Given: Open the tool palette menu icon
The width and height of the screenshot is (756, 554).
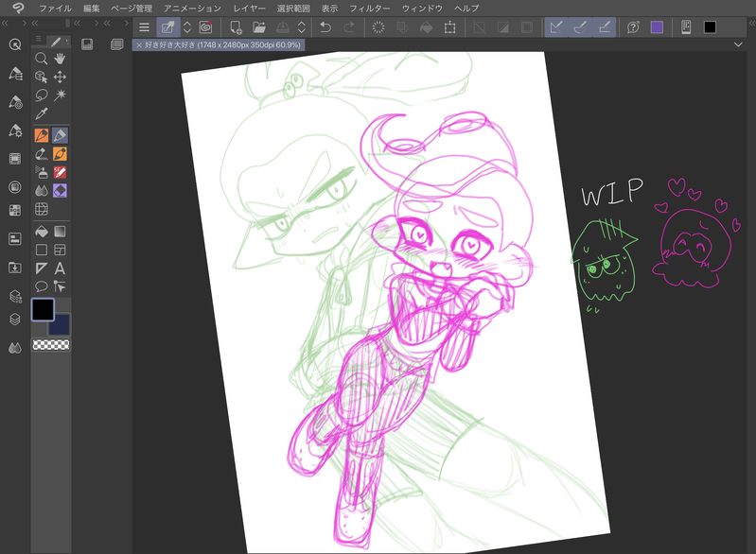Looking at the screenshot, I should (x=39, y=40).
